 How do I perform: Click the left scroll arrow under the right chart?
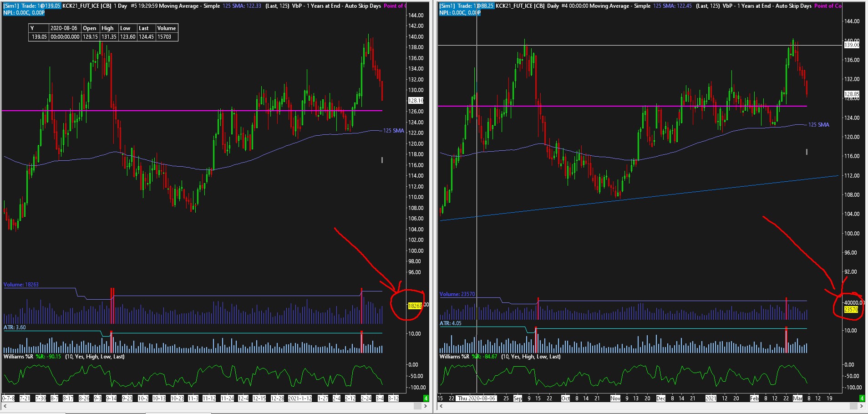click(x=441, y=406)
